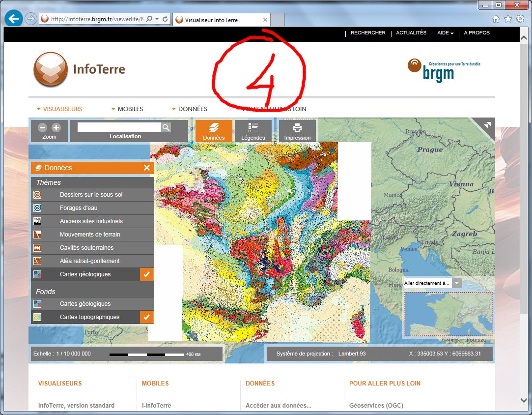
Task: Click the zoom out minus icon
Action: tap(43, 127)
